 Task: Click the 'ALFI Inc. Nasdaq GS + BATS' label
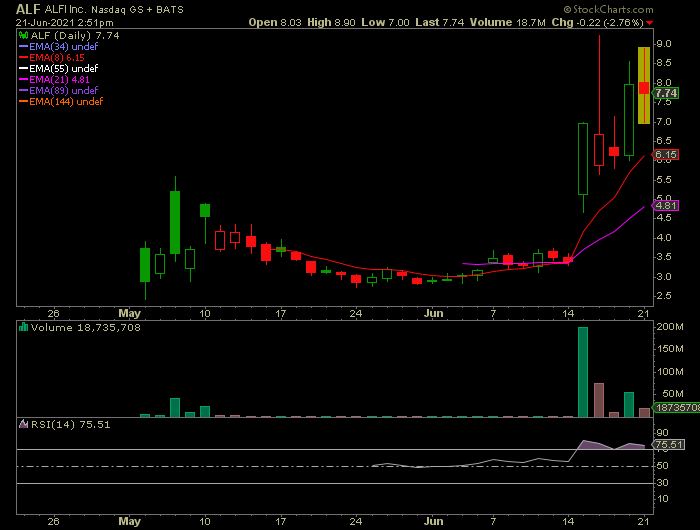(114, 9)
